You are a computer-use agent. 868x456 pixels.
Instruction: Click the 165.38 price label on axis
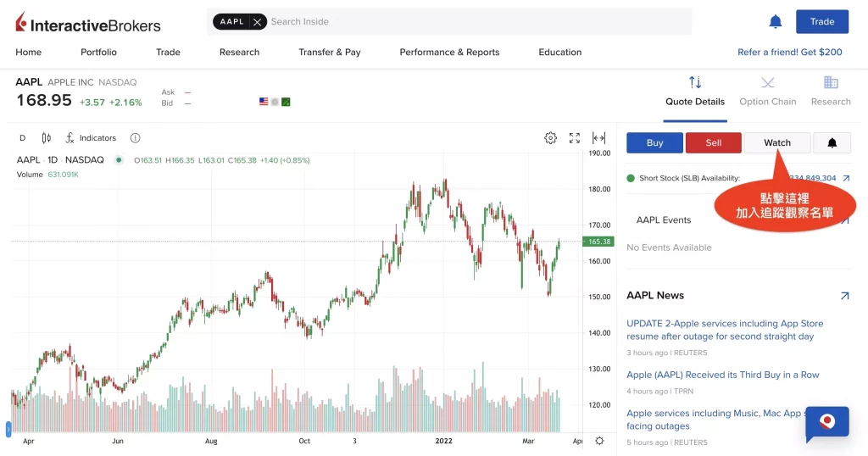pyautogui.click(x=598, y=242)
